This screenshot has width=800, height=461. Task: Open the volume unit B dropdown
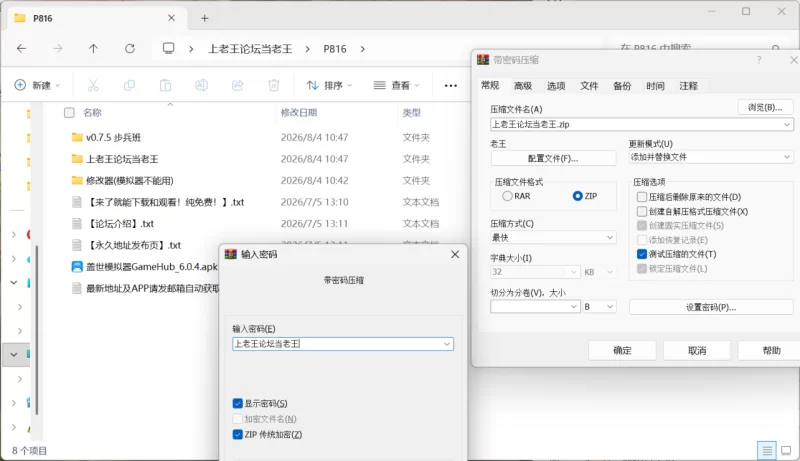pos(599,306)
